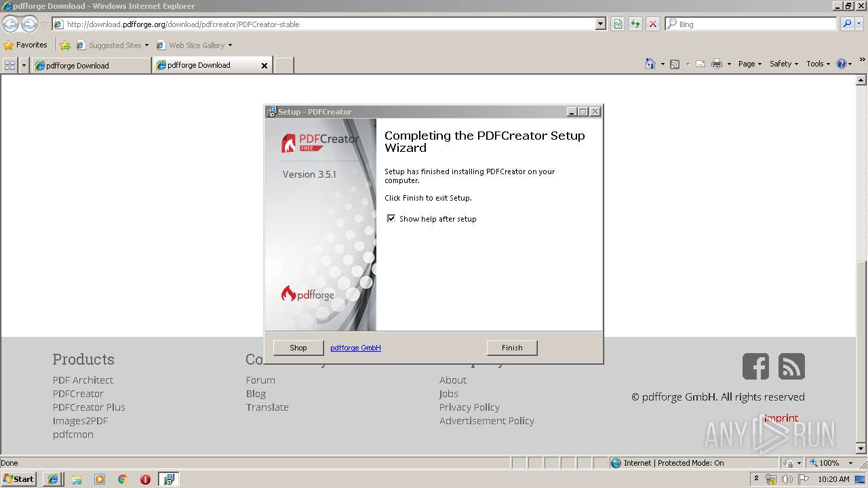
Task: Go back with Internet Explorer's back arrow
Action: click(x=10, y=24)
